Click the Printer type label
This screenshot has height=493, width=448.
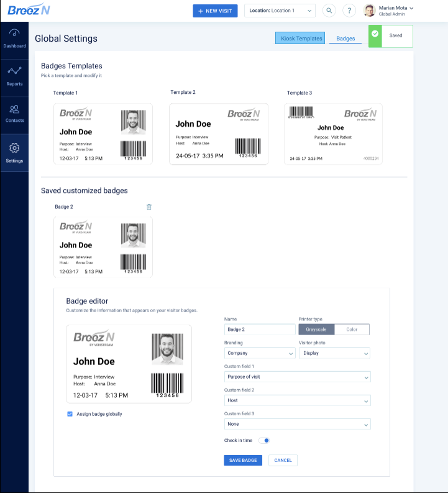click(x=311, y=319)
